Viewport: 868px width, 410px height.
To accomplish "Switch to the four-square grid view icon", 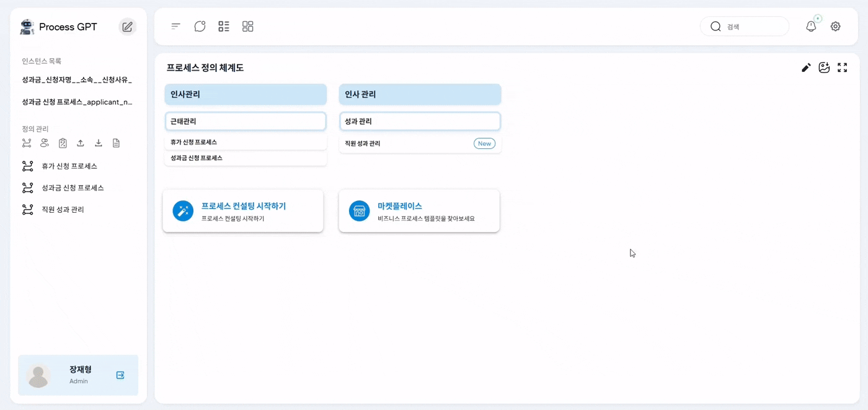I will pyautogui.click(x=248, y=26).
